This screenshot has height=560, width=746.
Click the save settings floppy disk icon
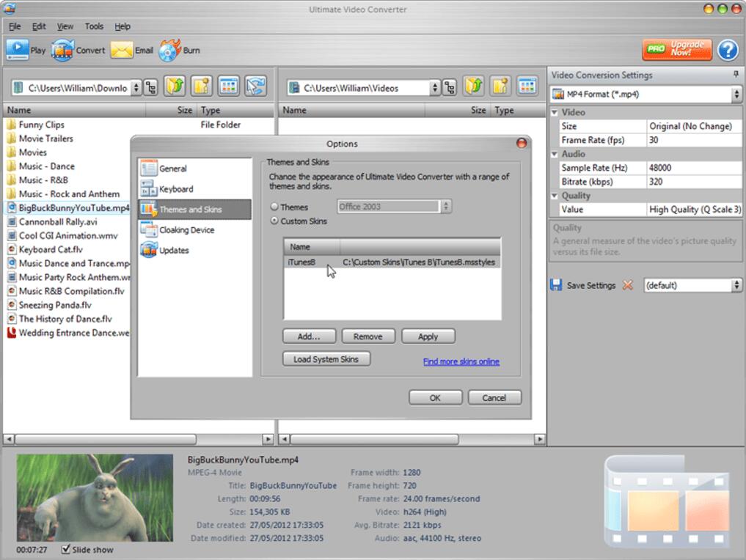(556, 285)
